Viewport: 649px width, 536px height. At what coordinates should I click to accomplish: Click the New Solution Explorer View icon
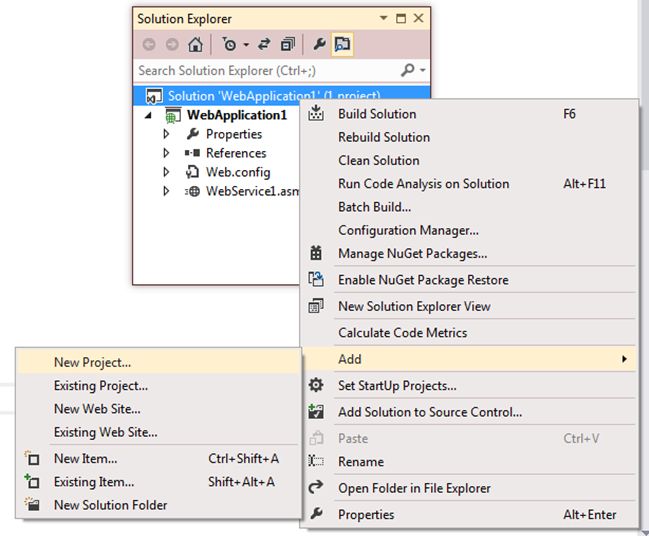pos(316,306)
